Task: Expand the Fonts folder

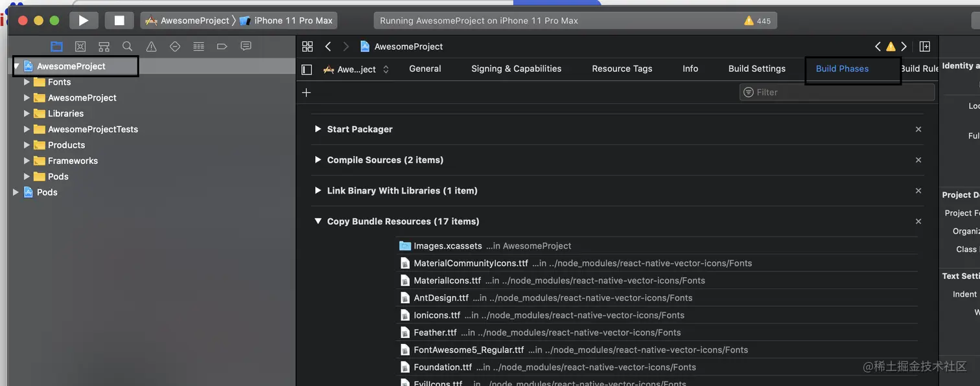Action: pyautogui.click(x=27, y=82)
